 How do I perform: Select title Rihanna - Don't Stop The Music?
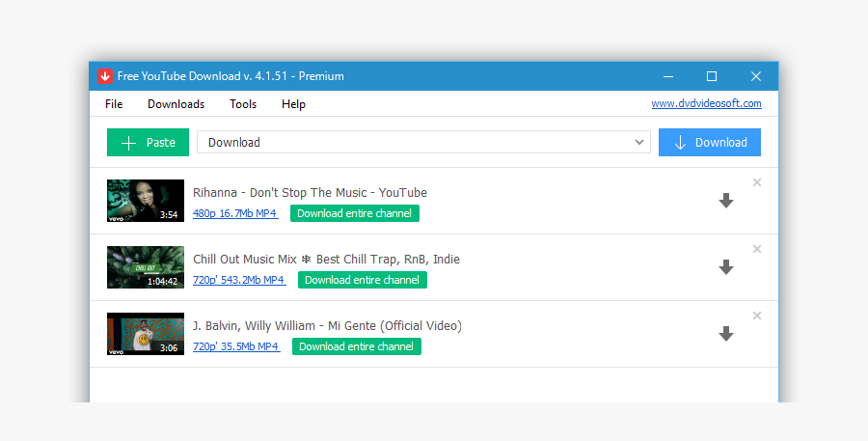(310, 193)
